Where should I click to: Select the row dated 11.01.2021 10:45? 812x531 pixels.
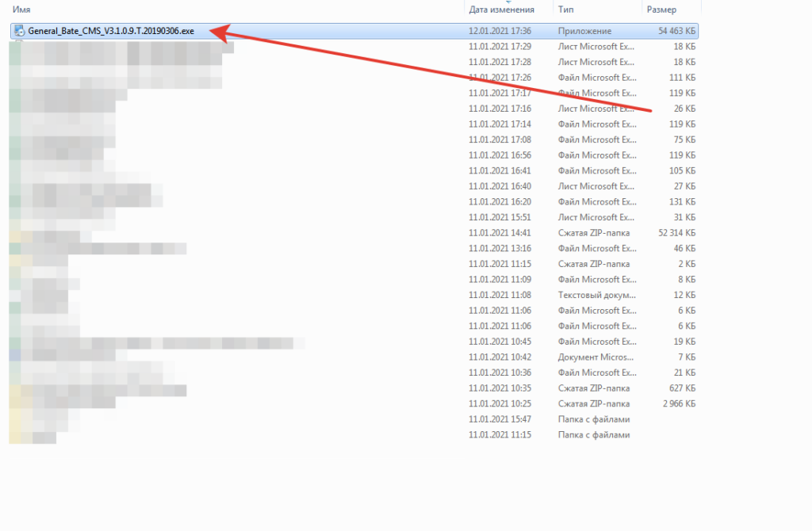[x=354, y=342]
